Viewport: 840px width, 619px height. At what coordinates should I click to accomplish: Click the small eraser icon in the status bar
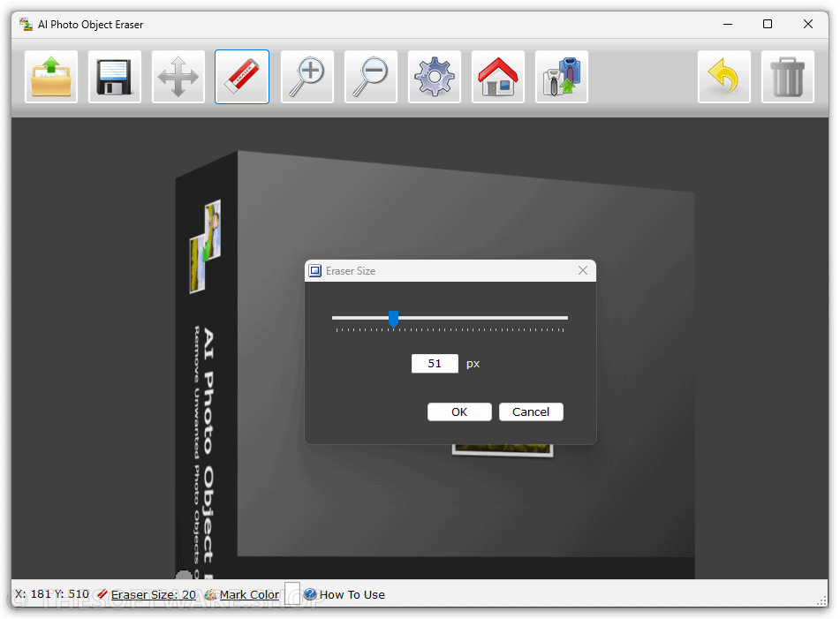pyautogui.click(x=102, y=594)
